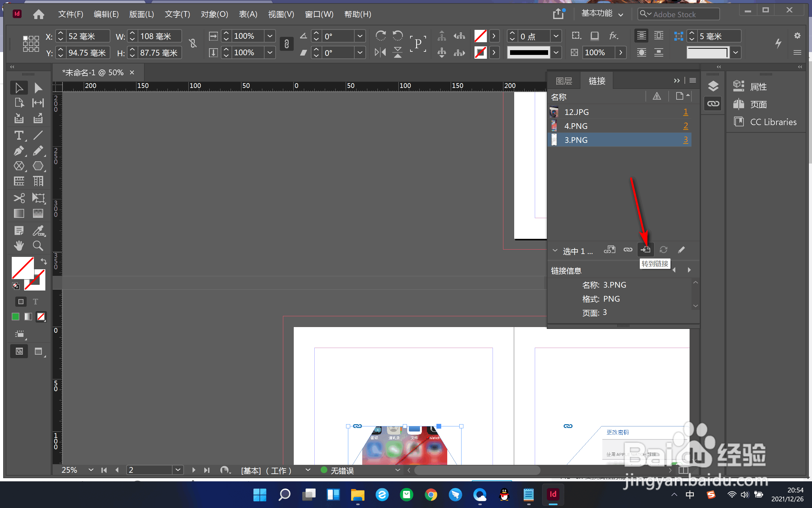Screen dimensions: 812x508
Task: Click the fill color swatch in toolbox
Action: coord(23,268)
